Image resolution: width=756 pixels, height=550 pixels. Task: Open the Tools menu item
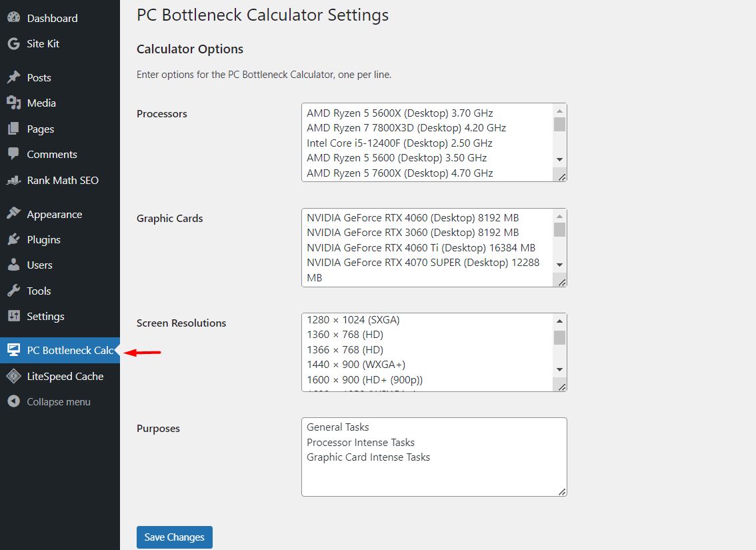[x=39, y=291]
